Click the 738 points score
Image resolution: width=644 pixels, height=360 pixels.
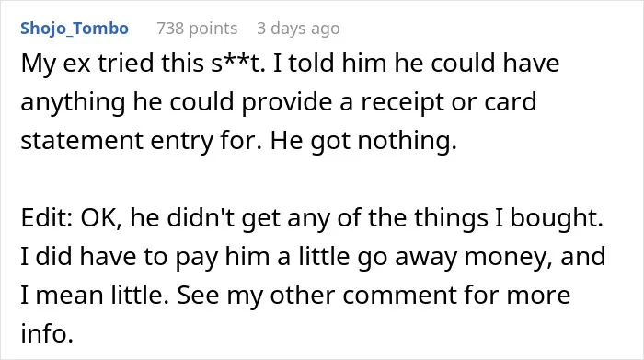pyautogui.click(x=197, y=29)
